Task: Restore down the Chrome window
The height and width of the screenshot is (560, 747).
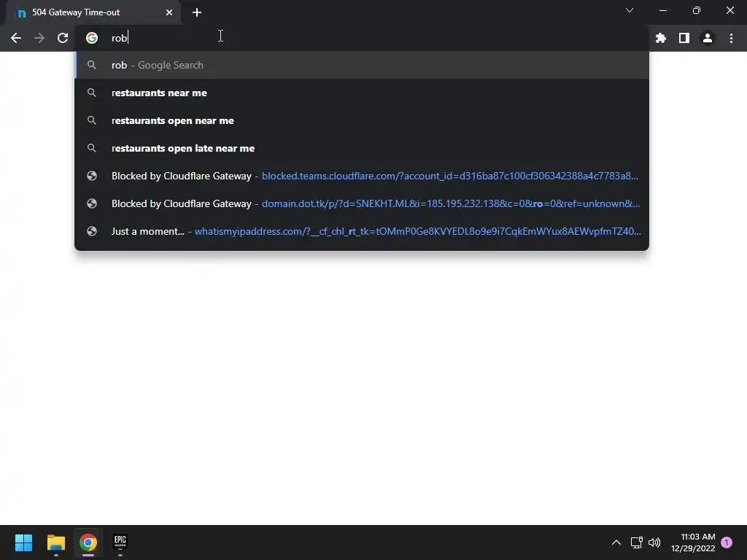Action: pyautogui.click(x=697, y=10)
